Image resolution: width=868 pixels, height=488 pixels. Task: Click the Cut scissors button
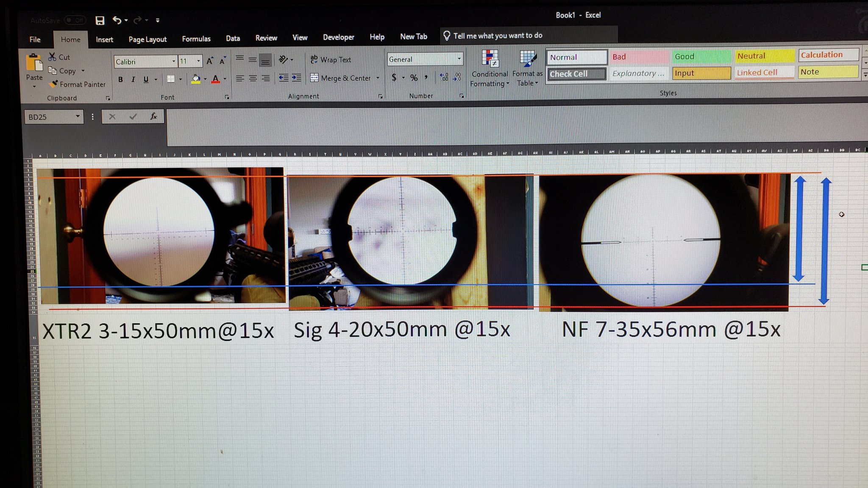point(59,57)
